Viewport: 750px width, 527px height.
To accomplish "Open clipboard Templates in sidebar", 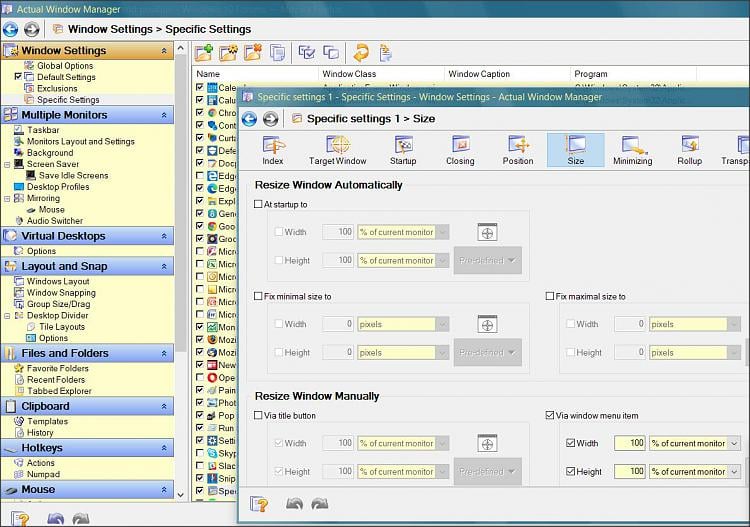I will click(47, 421).
